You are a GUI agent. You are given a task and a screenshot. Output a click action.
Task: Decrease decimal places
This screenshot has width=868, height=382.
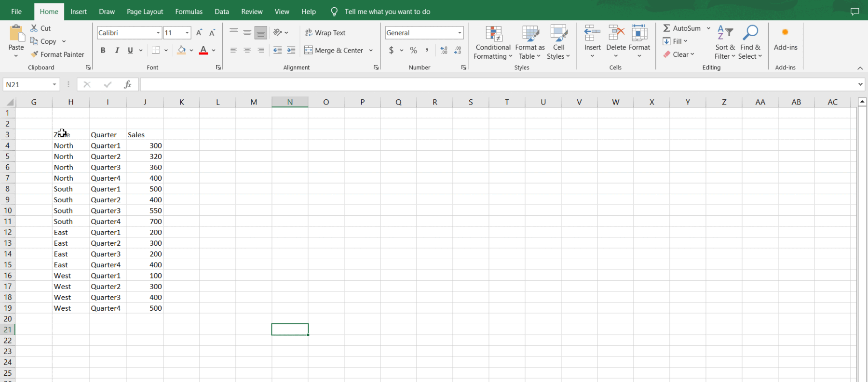(x=458, y=50)
